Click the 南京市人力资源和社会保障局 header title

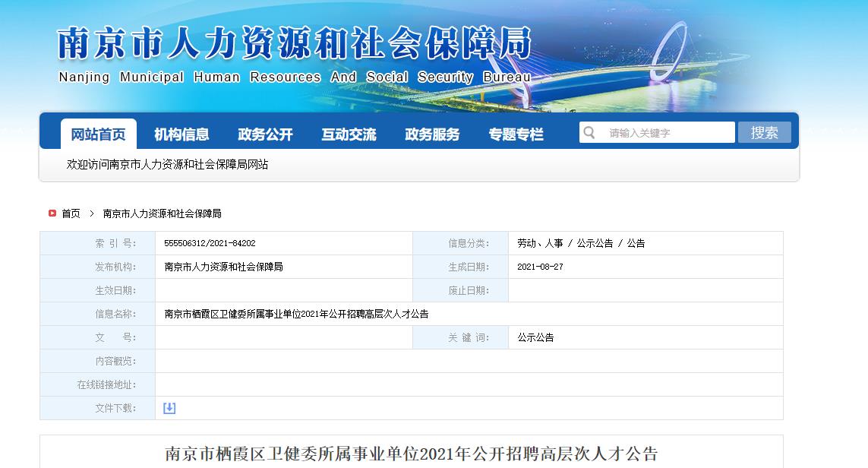pyautogui.click(x=294, y=43)
